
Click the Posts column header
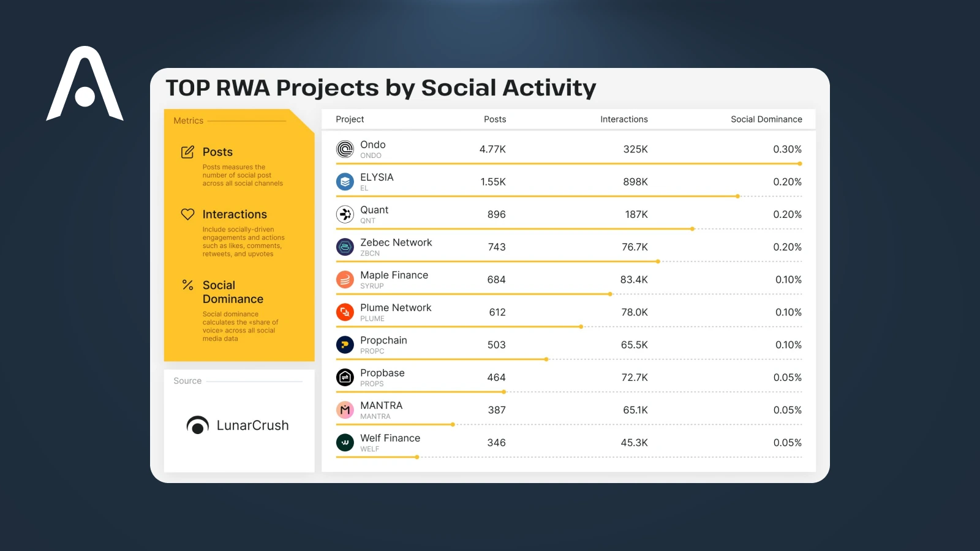click(x=494, y=119)
